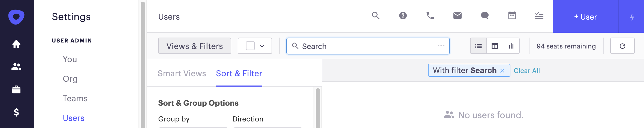Expand the bulk selection dropdown arrow
The height and width of the screenshot is (128, 644).
click(x=262, y=46)
